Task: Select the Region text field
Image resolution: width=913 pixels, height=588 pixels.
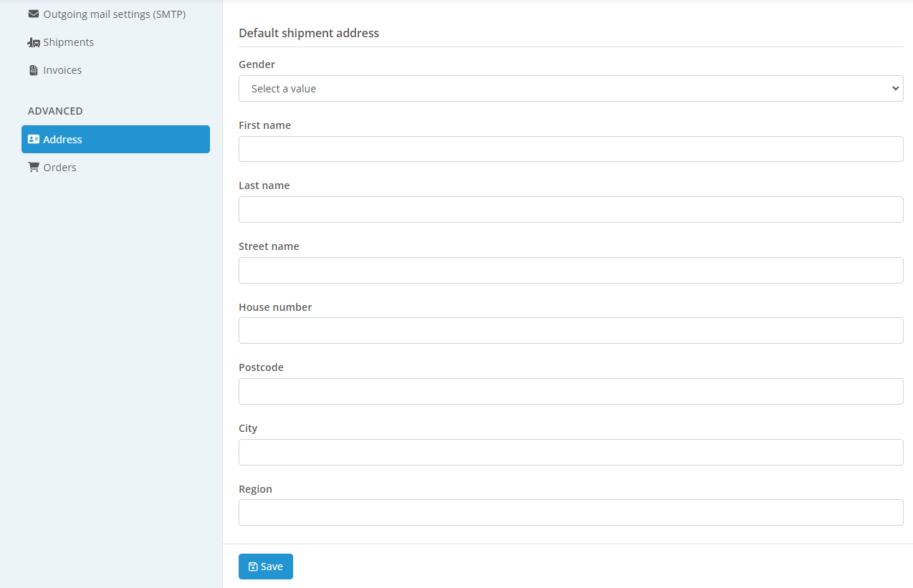Action: pyautogui.click(x=570, y=512)
